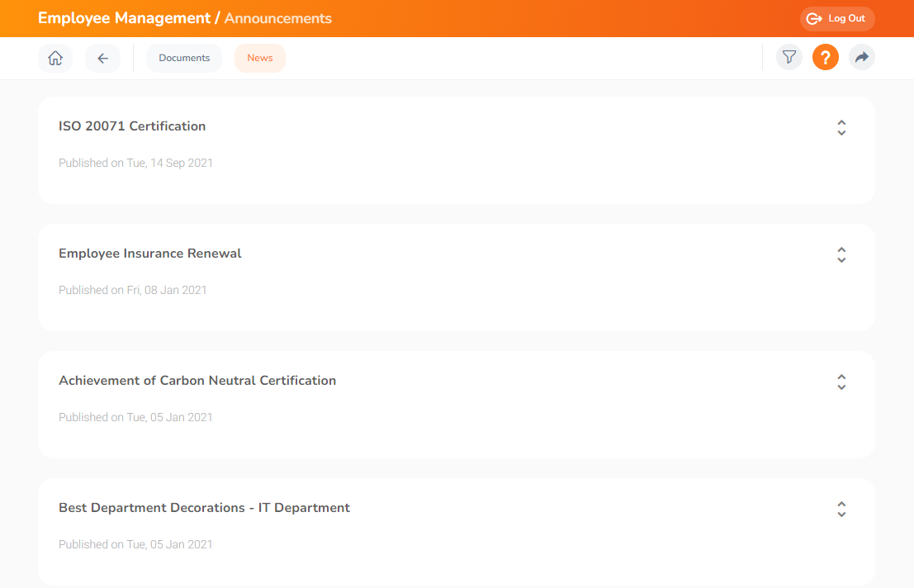Expand the Best Department Decorations announcement
The height and width of the screenshot is (588, 914).
[x=841, y=510]
